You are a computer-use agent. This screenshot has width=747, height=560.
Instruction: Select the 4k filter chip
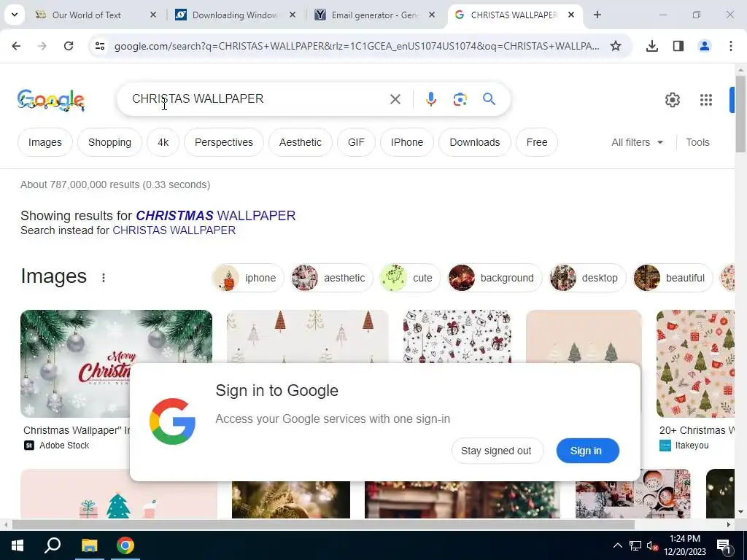pos(163,142)
